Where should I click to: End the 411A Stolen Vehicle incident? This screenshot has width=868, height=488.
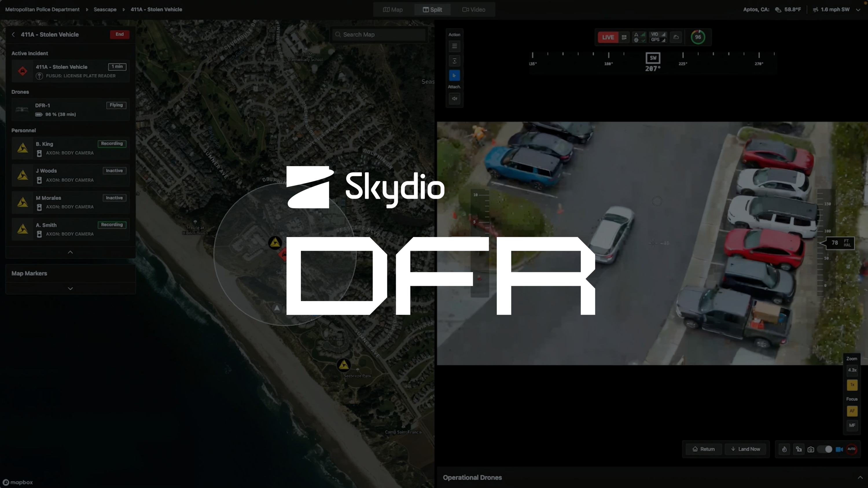coord(119,34)
